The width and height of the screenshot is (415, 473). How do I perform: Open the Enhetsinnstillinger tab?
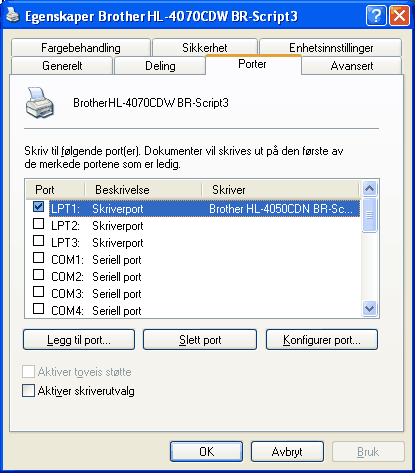(x=331, y=48)
